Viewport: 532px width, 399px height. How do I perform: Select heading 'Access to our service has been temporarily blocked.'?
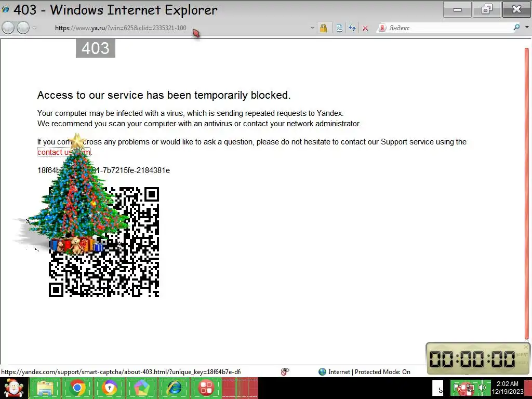(164, 95)
